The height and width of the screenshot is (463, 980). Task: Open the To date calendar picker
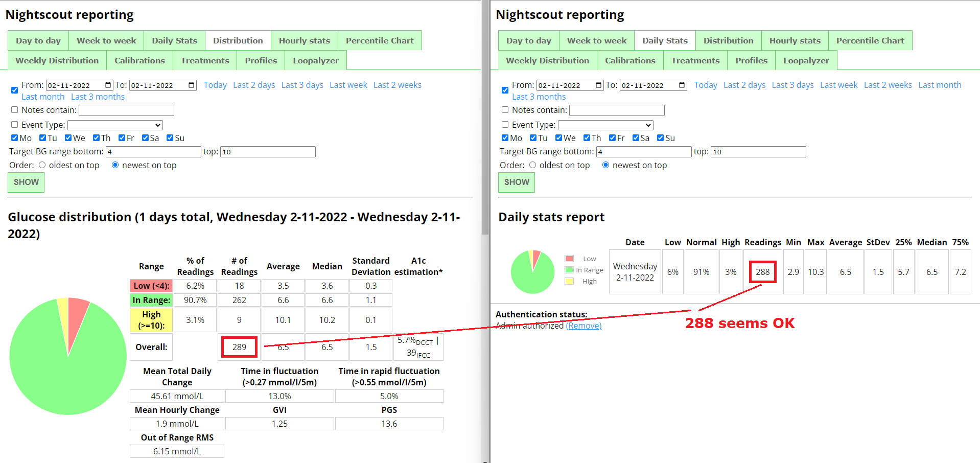[191, 85]
